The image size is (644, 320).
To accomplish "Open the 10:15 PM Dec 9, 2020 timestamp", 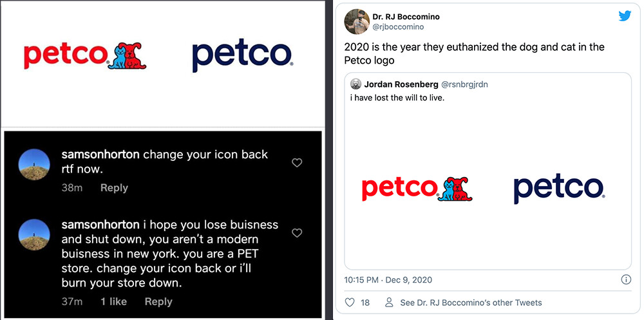I will 388,280.
